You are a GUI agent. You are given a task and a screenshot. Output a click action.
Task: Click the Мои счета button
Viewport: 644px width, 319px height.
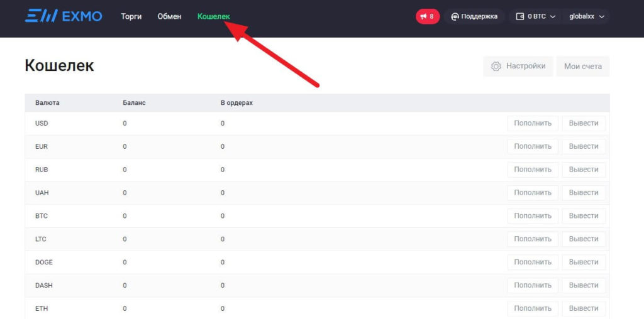click(582, 66)
